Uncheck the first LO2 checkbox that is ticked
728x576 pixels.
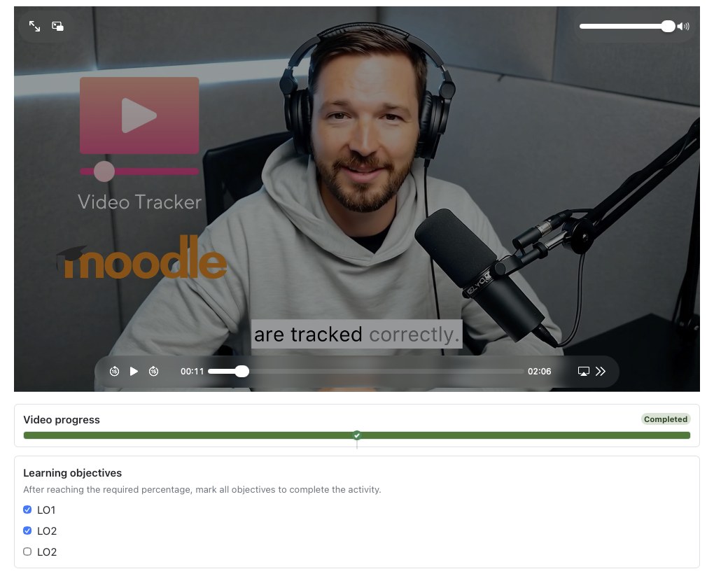pyautogui.click(x=27, y=531)
